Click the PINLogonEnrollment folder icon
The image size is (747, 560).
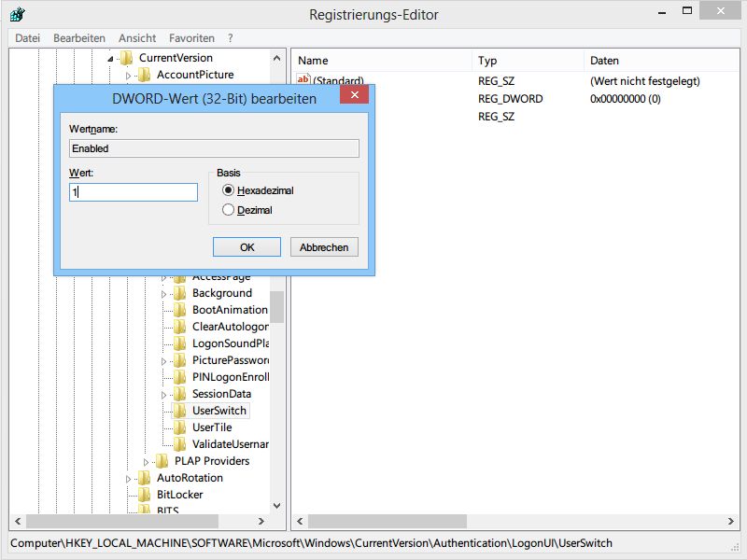point(180,377)
